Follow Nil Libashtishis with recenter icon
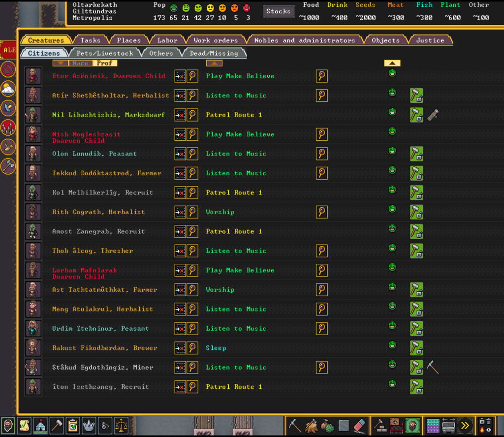The width and height of the screenshot is (504, 437). pyautogui.click(x=180, y=115)
